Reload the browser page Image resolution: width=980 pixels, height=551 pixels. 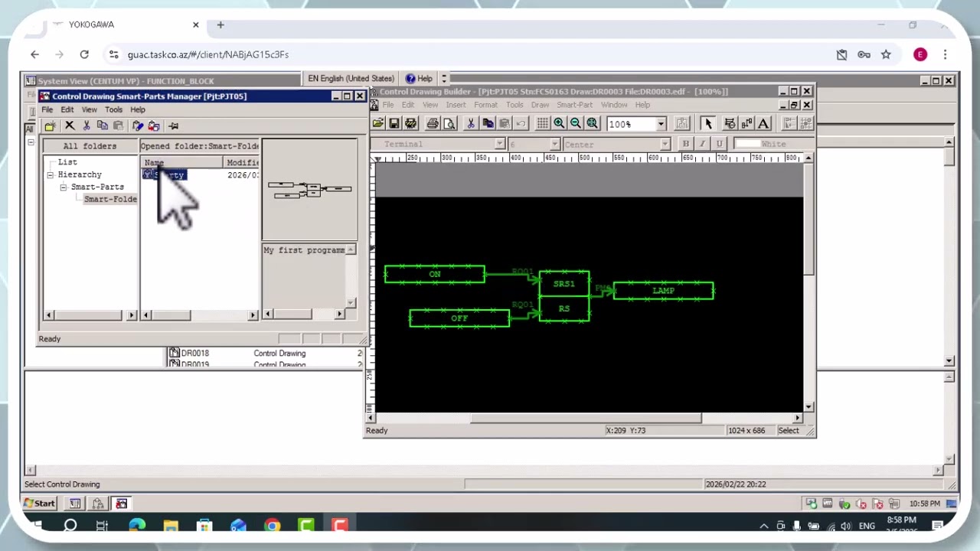pos(84,54)
